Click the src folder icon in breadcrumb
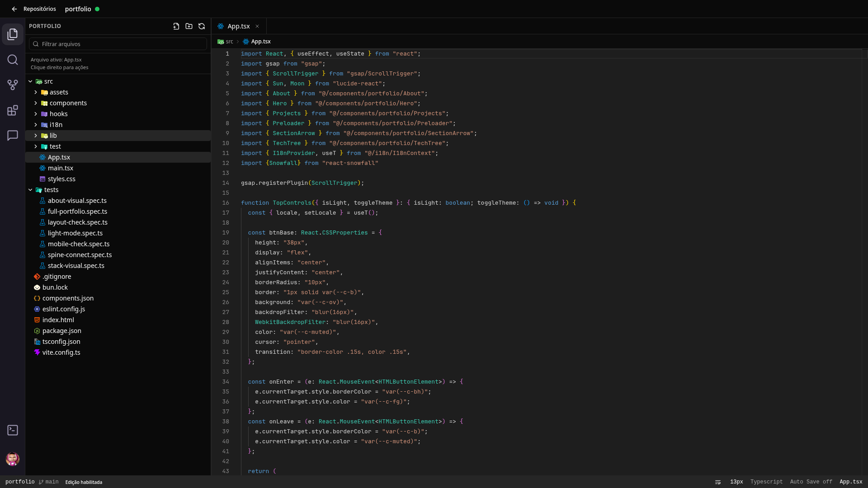 [x=221, y=42]
